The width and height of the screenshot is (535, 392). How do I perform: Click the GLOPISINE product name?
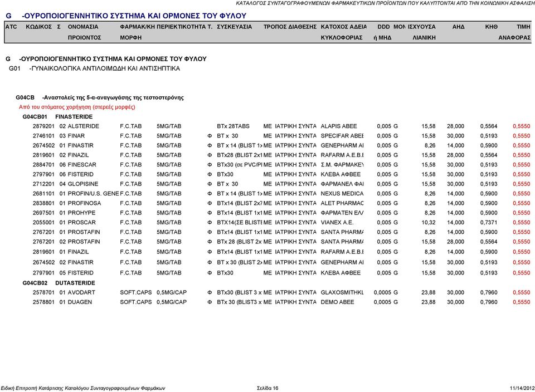tap(83, 184)
